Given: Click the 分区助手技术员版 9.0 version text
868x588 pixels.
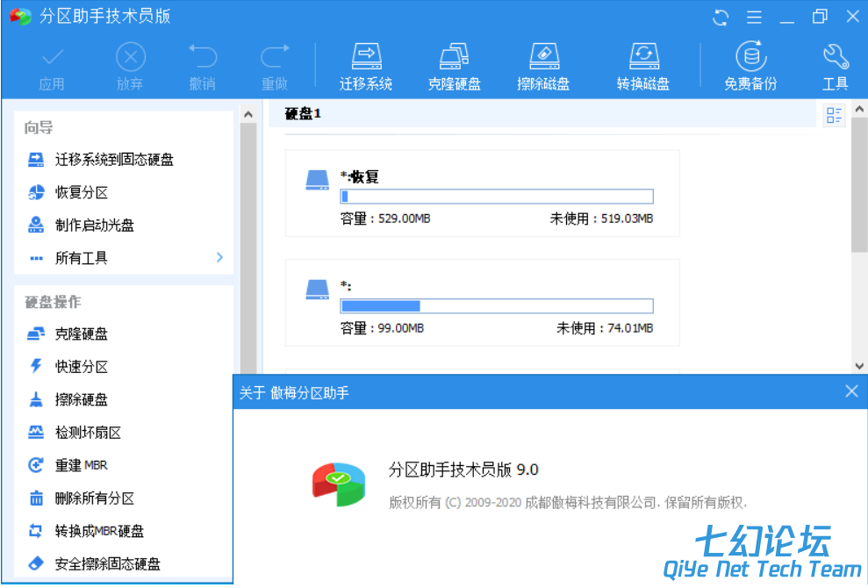Looking at the screenshot, I should pos(463,470).
